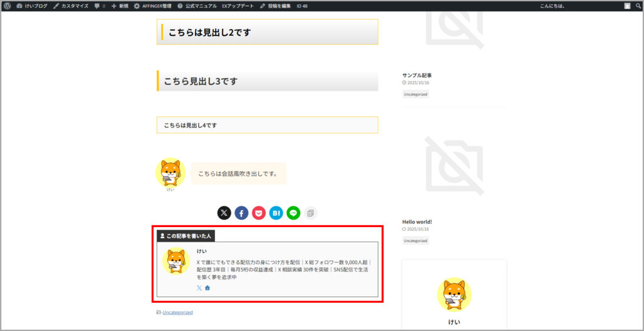The height and width of the screenshot is (331, 644).
Task: Click the WordPress logo in admin bar
Action: point(7,6)
